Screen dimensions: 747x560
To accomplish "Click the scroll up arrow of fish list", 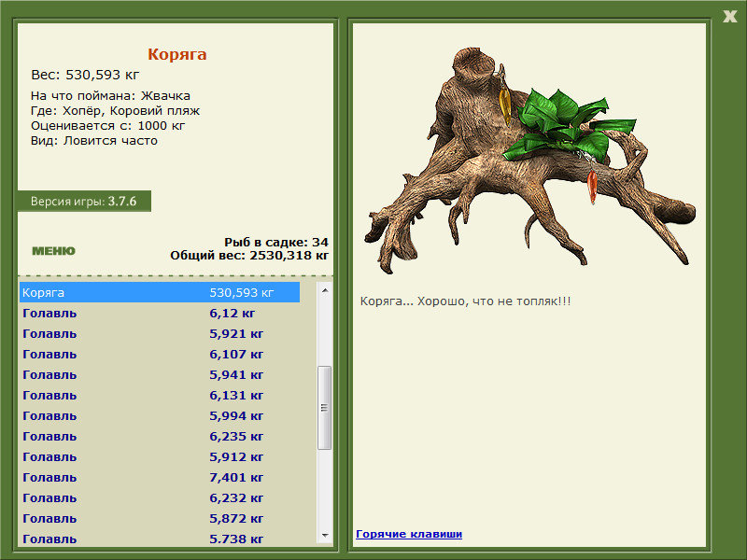I will click(324, 290).
